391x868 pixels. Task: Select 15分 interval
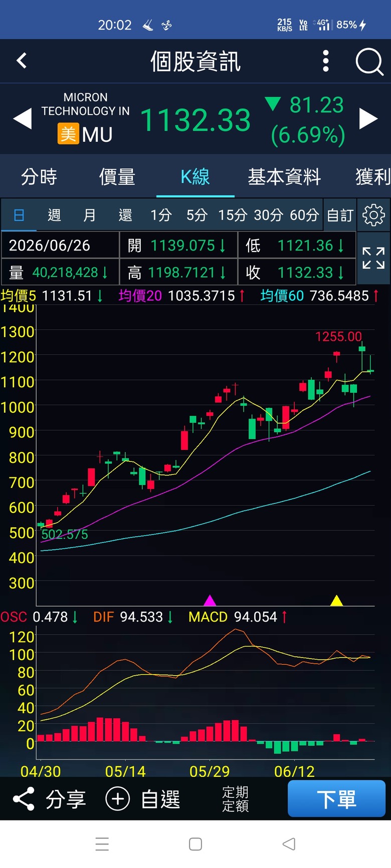click(x=233, y=215)
